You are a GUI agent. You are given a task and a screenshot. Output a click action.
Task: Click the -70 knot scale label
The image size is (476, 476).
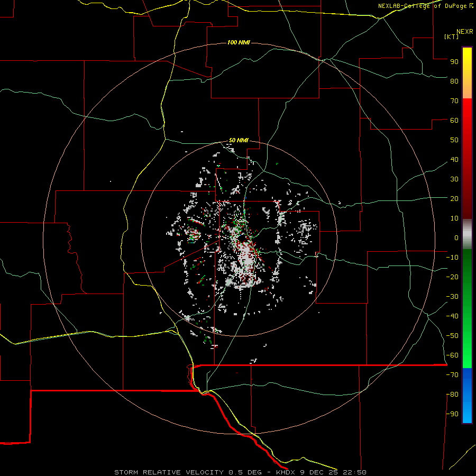(452, 374)
